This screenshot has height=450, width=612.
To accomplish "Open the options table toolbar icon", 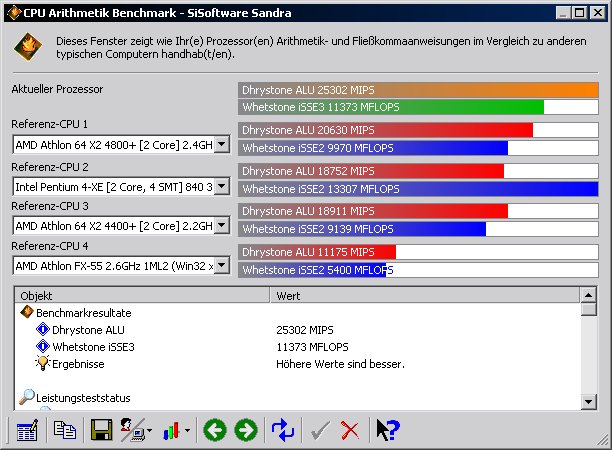I will (27, 430).
